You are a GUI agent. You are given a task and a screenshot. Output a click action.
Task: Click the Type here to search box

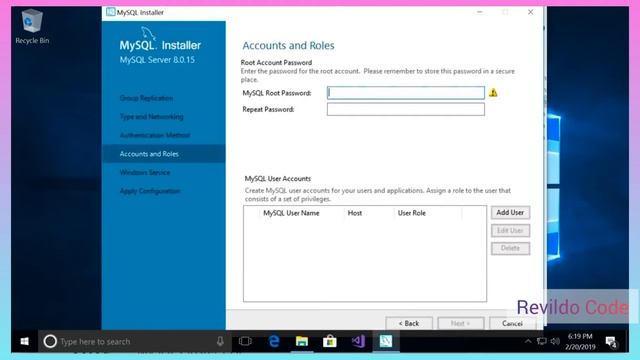point(135,341)
